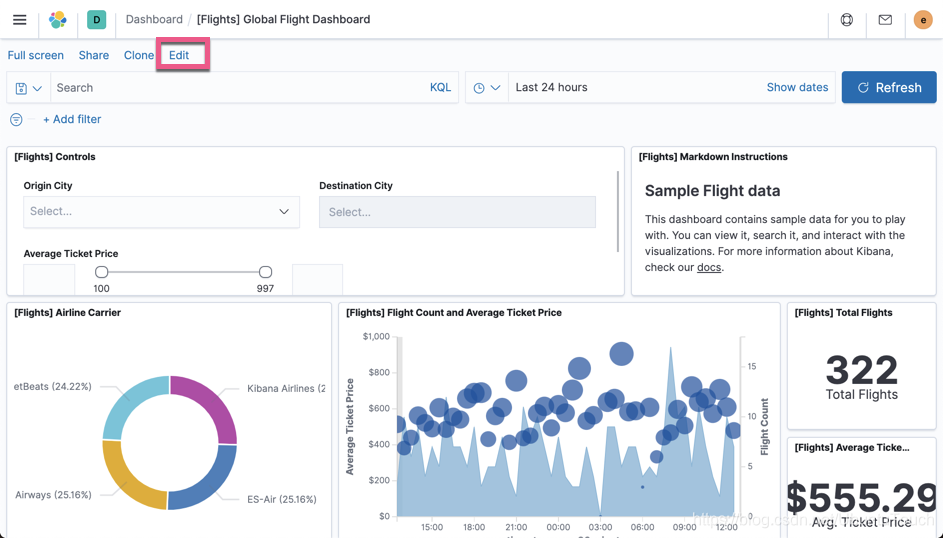Open the Origin City dropdown
Image resolution: width=943 pixels, height=538 pixels.
pos(161,212)
